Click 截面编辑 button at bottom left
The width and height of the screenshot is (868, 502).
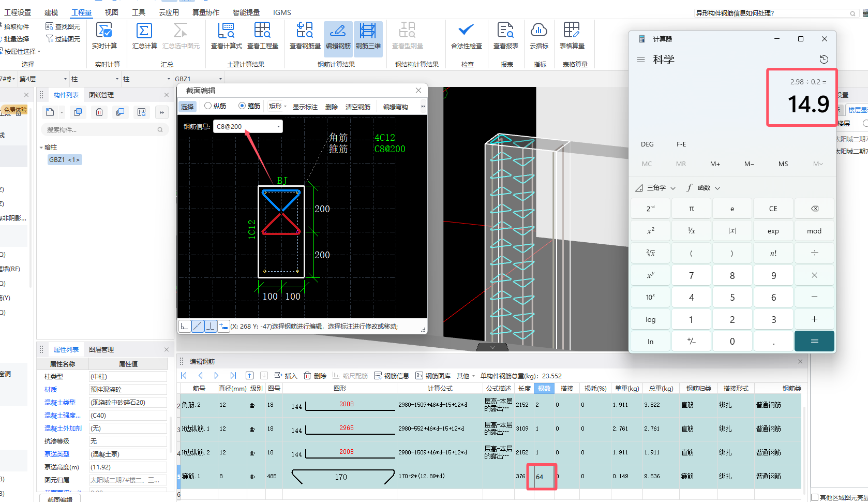pos(60,499)
